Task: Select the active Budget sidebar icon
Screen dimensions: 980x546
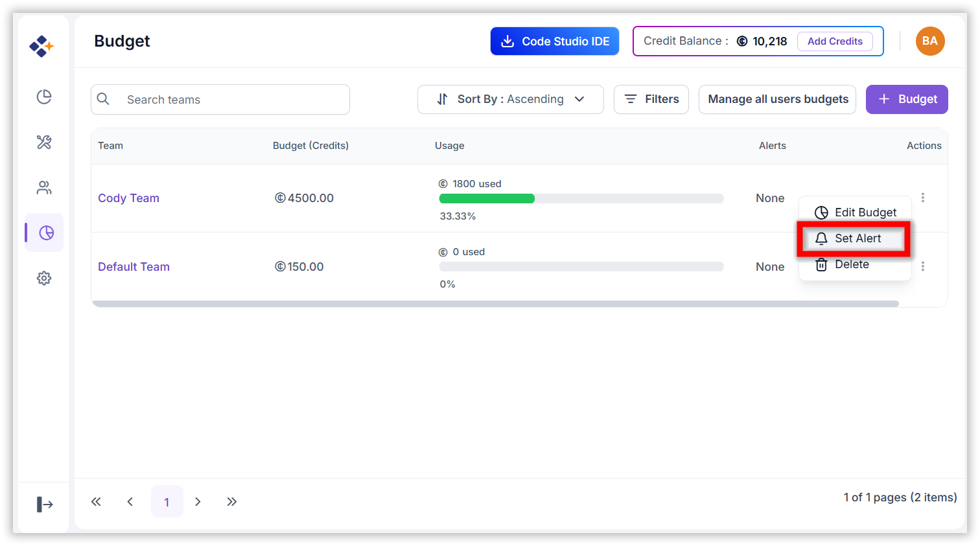Action: (46, 233)
